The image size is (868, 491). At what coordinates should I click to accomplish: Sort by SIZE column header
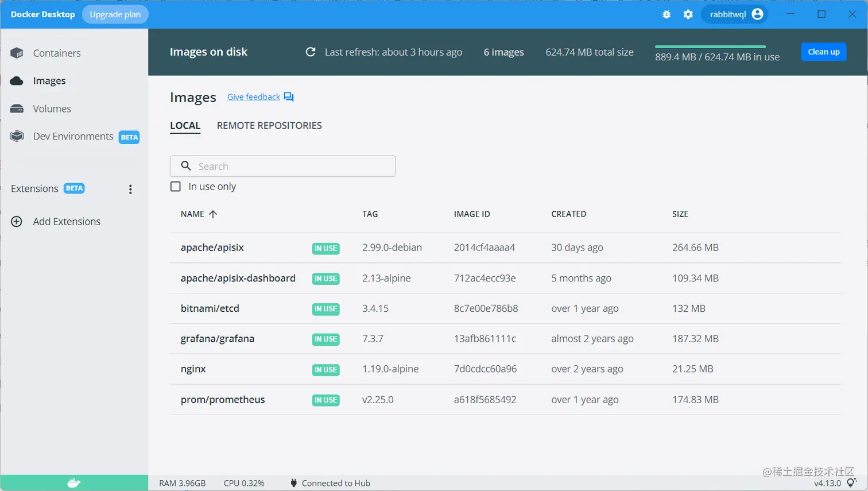pos(680,214)
